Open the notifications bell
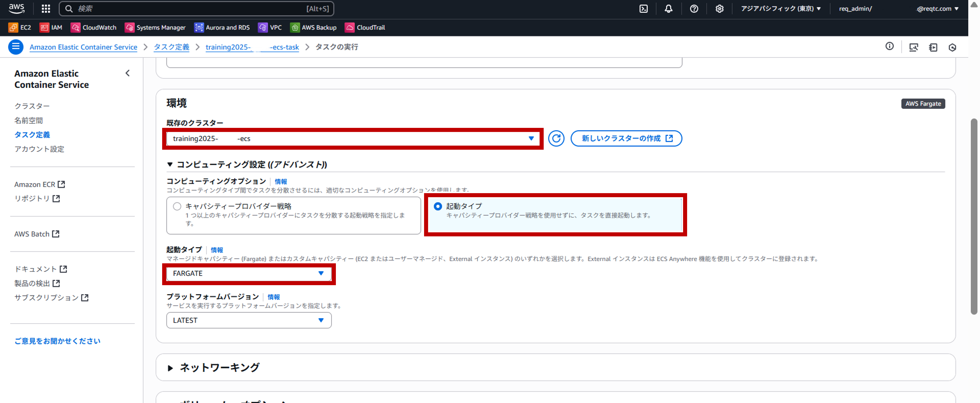The image size is (980, 403). click(668, 8)
